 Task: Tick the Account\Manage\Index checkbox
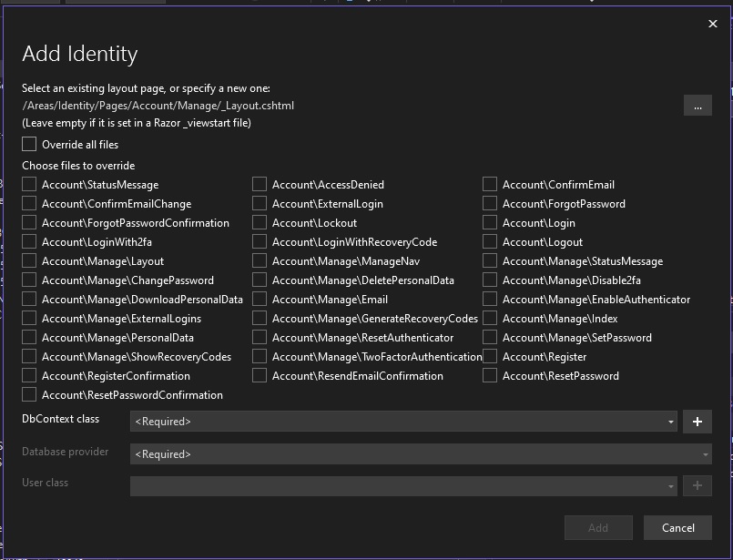coord(490,318)
